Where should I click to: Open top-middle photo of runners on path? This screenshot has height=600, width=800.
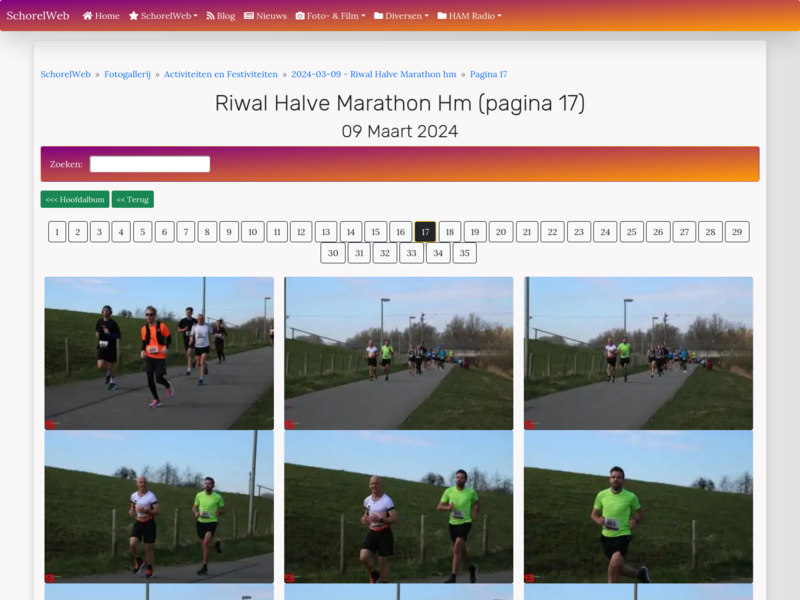tap(398, 353)
